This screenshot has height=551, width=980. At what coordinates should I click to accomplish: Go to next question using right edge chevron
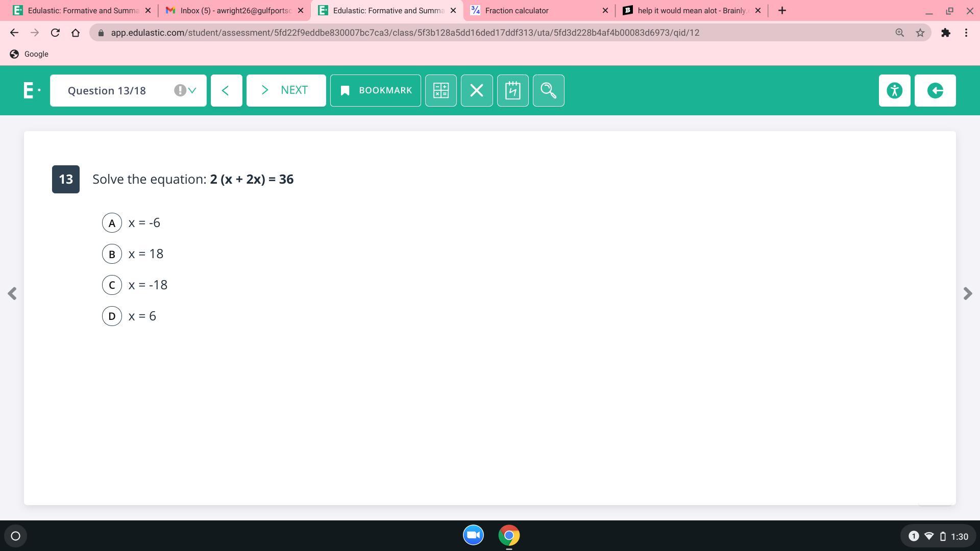click(967, 293)
